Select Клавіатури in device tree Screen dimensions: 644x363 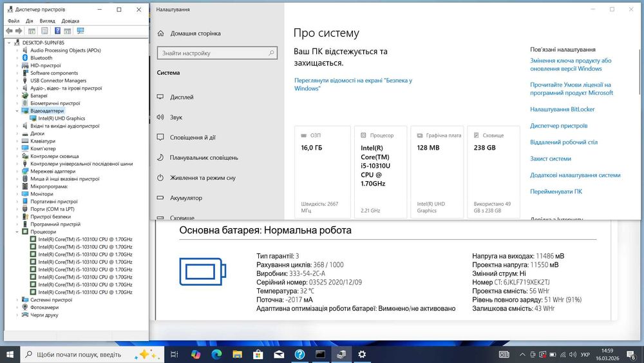coord(43,141)
